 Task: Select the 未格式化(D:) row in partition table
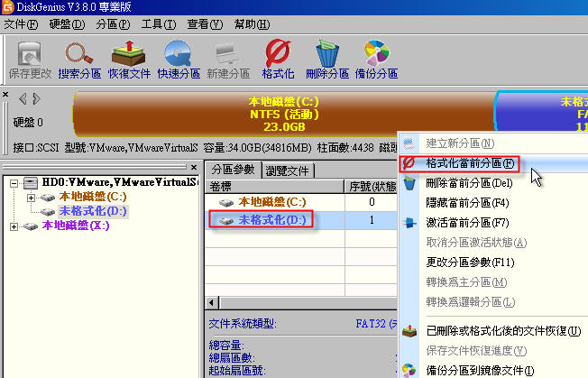coord(301,220)
